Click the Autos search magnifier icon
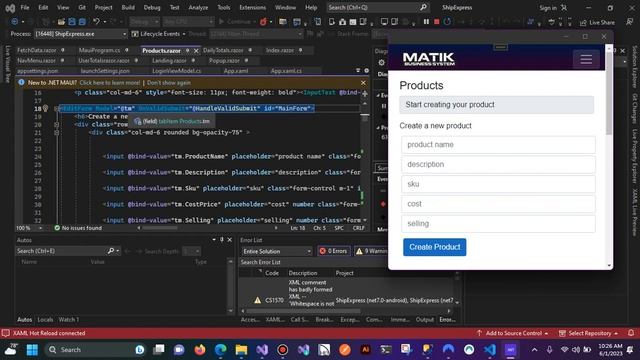 coord(111,251)
